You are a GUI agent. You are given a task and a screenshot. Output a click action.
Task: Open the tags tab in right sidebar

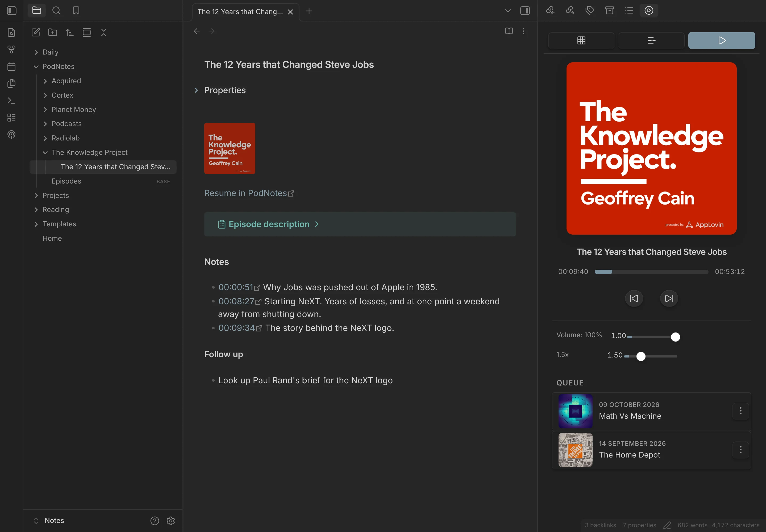590,10
